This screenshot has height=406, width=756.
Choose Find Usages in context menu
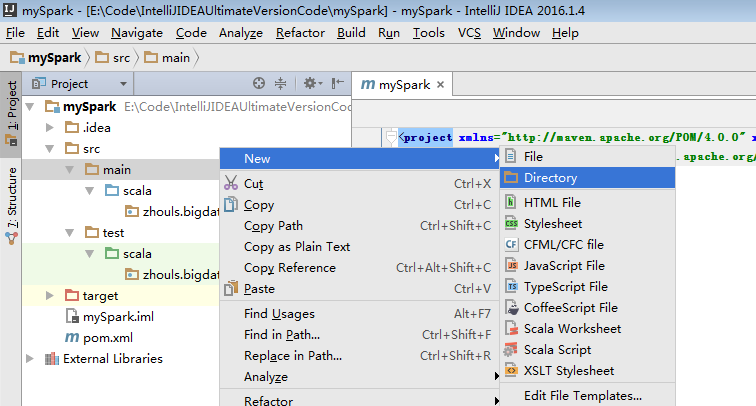(x=360, y=313)
